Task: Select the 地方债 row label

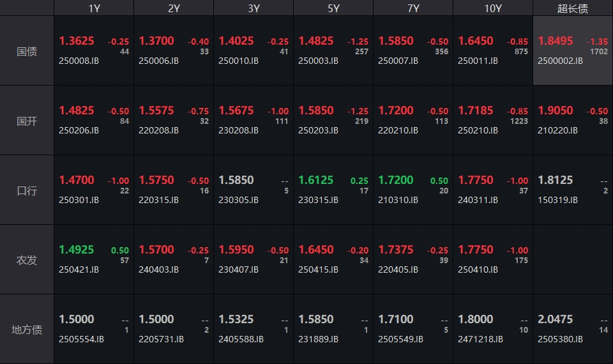Action: pyautogui.click(x=27, y=330)
